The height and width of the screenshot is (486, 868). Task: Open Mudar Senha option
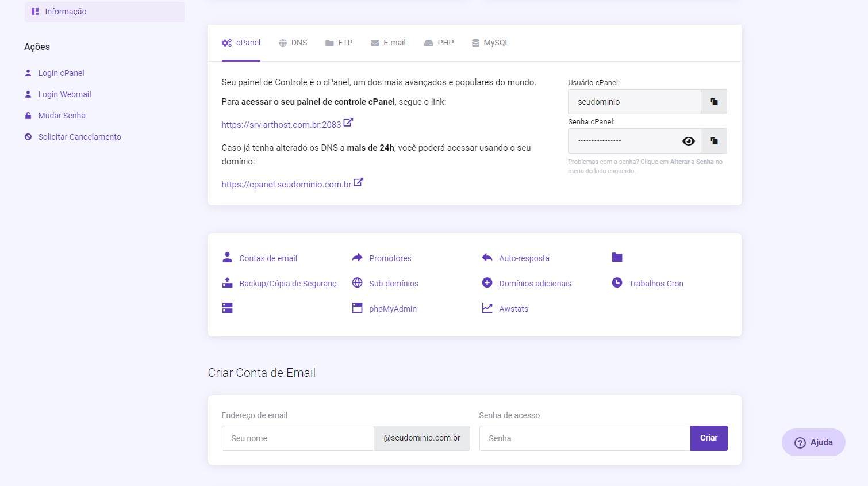(x=62, y=116)
